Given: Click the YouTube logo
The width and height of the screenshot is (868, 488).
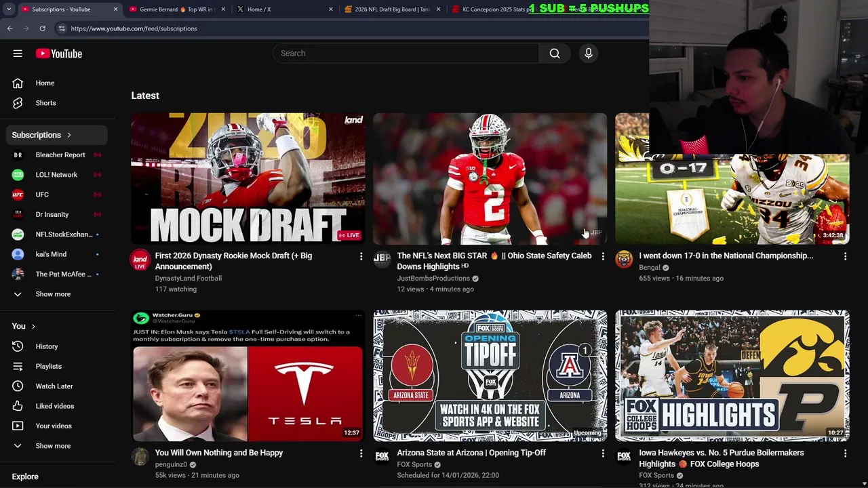Looking at the screenshot, I should coord(59,54).
